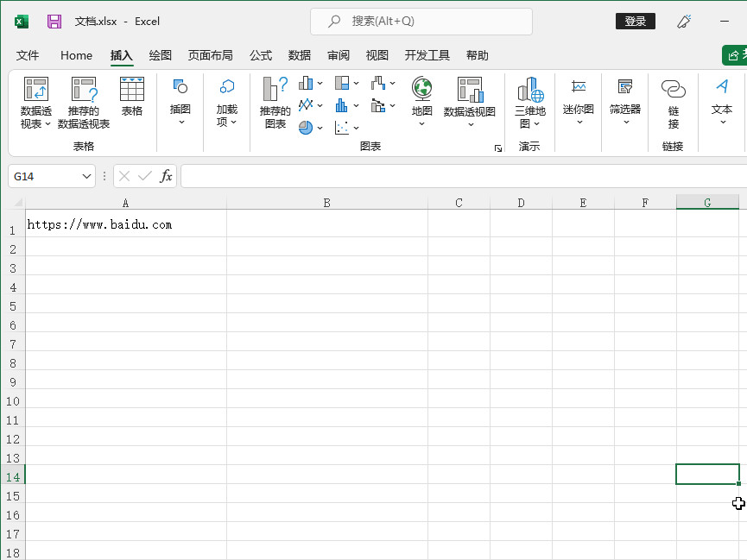Image resolution: width=747 pixels, height=560 pixels.
Task: Click the 搜索(Alt+Q) search box
Action: [x=421, y=22]
